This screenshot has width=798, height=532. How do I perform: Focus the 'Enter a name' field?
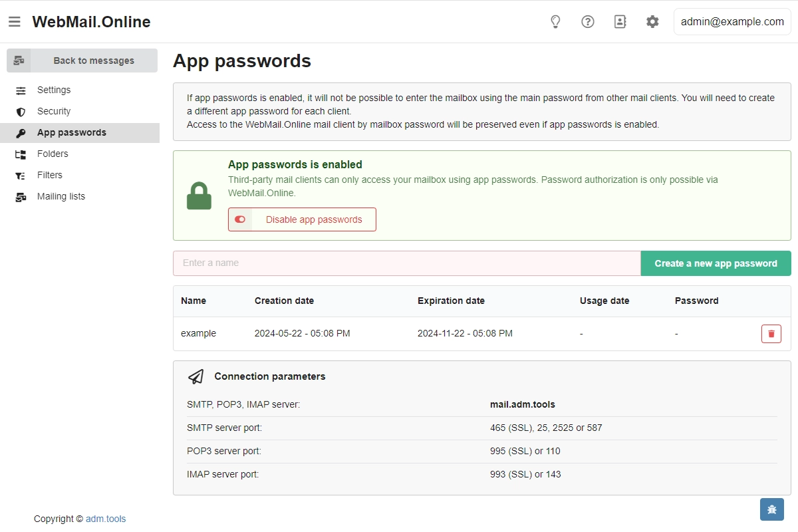click(x=406, y=263)
